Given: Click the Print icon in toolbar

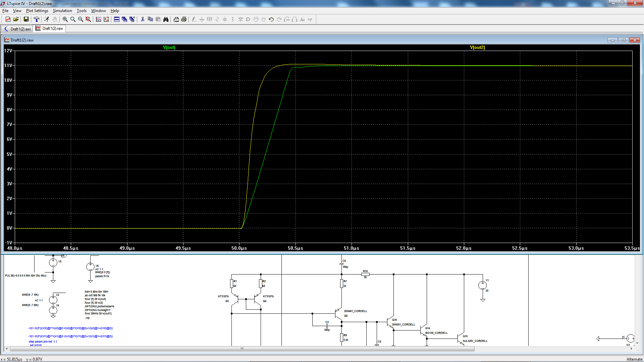Looking at the screenshot, I should point(184,19).
